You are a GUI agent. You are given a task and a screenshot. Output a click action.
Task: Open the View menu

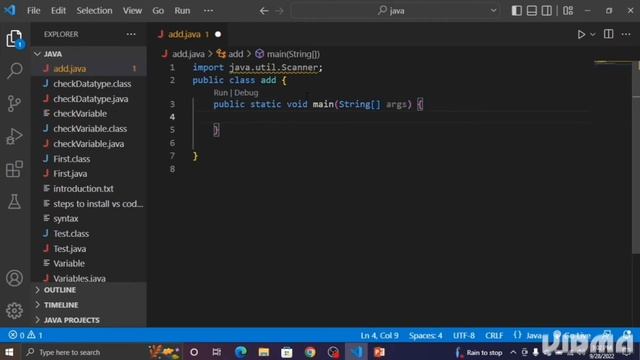pos(132,11)
